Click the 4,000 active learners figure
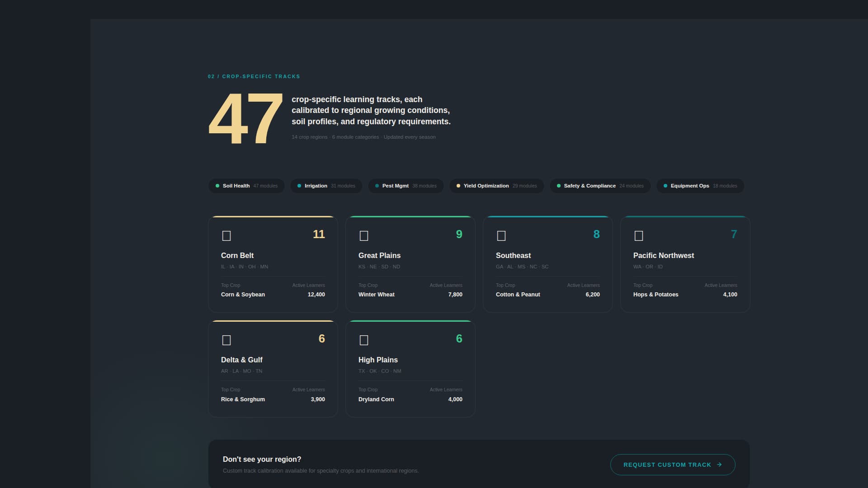The image size is (868, 488). [455, 399]
